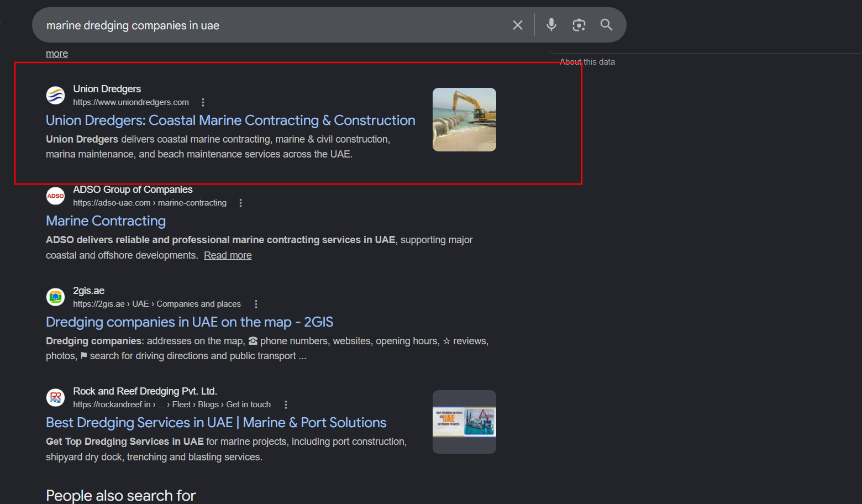Screen dimensions: 862x504
Task: Click the adso-uae.com marine-contracting URL
Action: (150, 203)
